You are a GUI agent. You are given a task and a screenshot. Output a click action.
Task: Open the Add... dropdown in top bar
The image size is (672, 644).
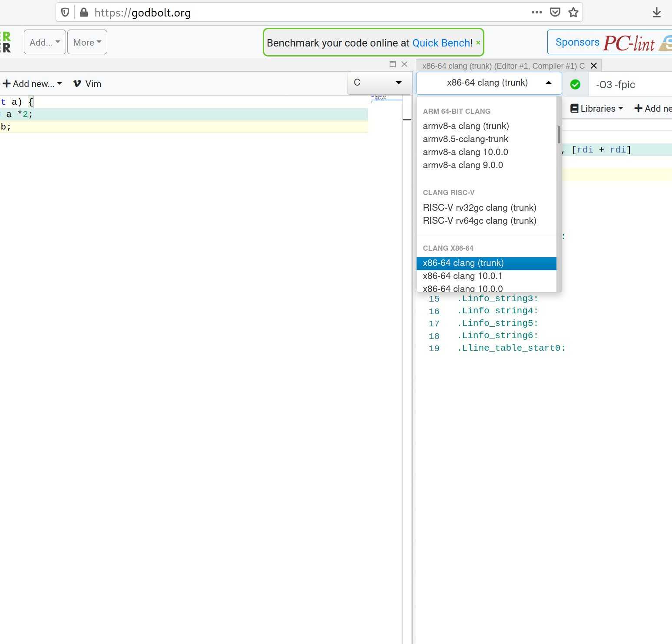click(x=45, y=42)
